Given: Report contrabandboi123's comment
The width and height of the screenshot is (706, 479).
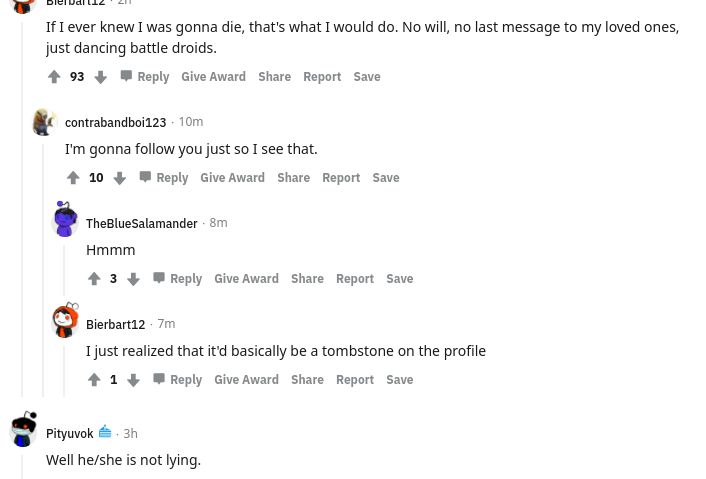Looking at the screenshot, I should coord(341,178).
